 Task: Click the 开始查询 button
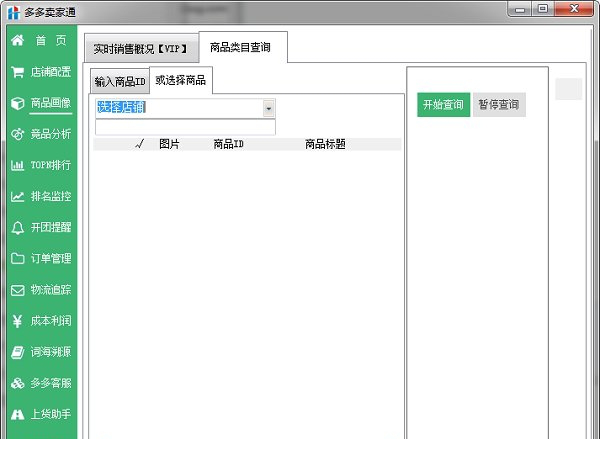coord(443,104)
